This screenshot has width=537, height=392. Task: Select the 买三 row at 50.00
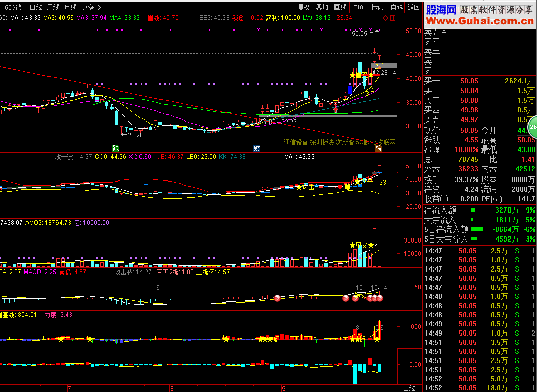(x=479, y=100)
